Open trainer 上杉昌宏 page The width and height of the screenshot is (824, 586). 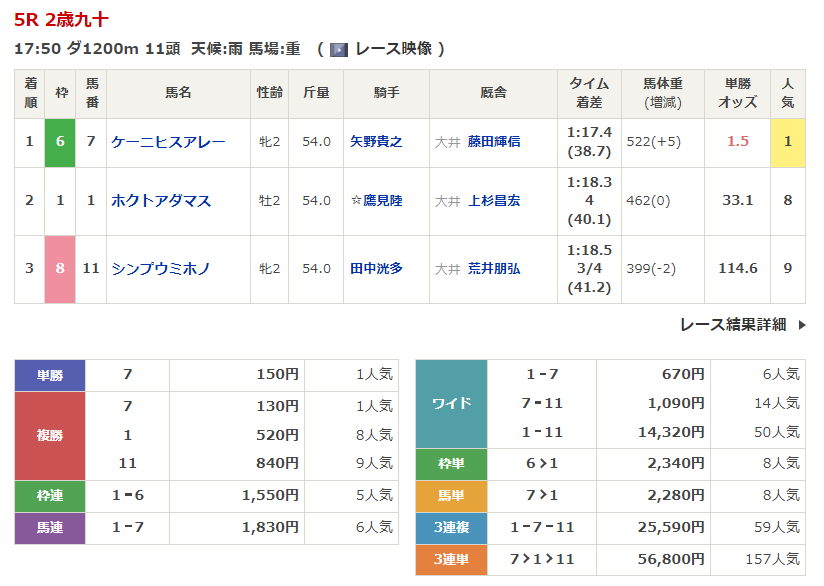pos(494,201)
